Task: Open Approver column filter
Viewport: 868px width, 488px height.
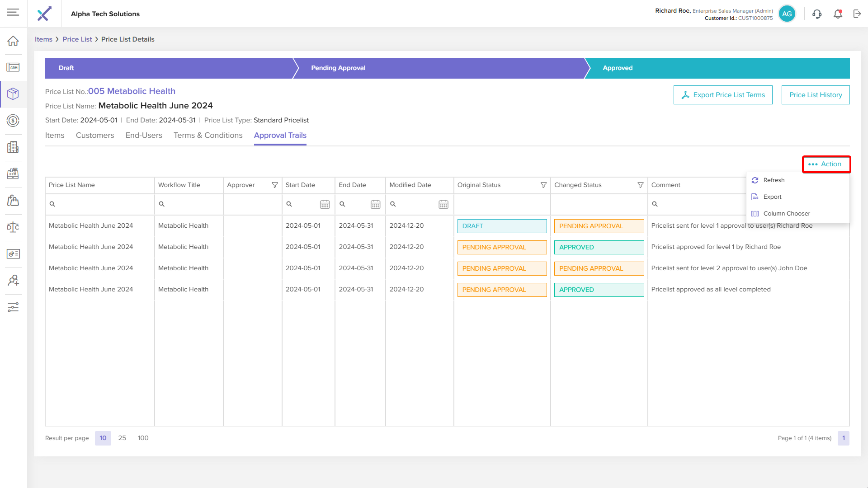Action: (x=274, y=185)
